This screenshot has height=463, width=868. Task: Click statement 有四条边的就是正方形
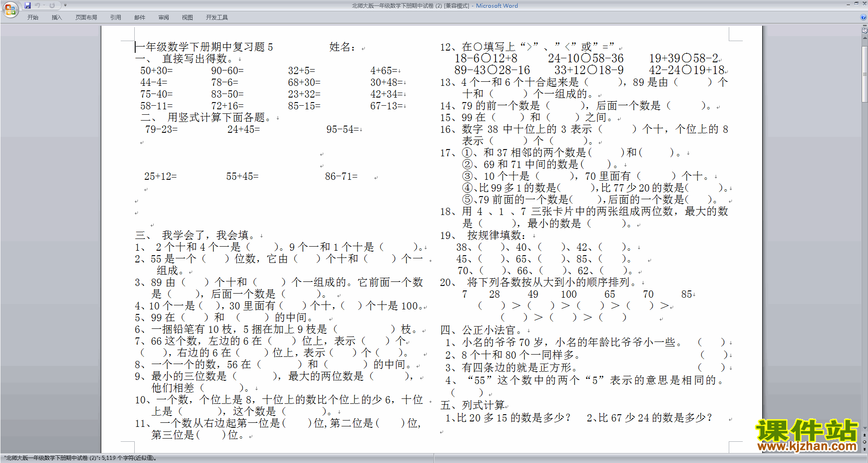coord(511,368)
